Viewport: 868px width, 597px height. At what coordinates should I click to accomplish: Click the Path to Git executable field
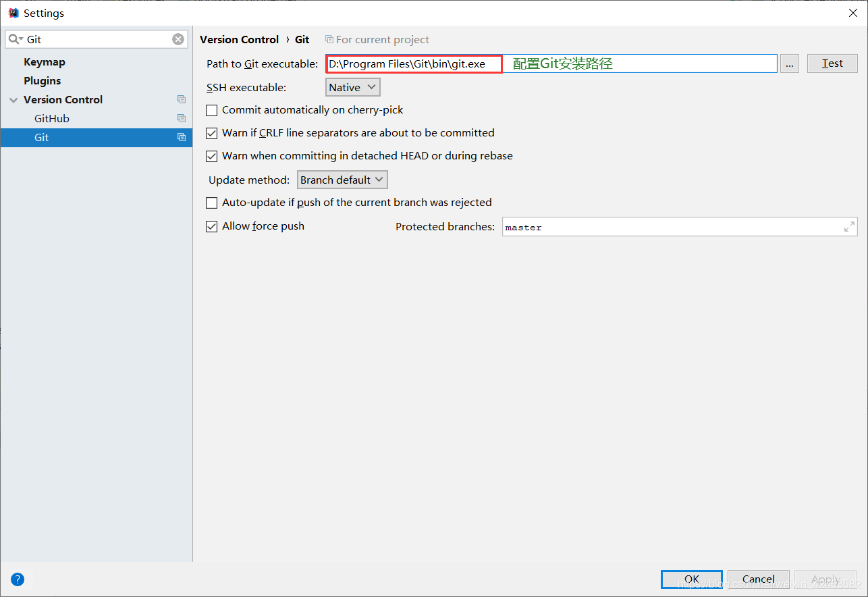tap(551, 63)
